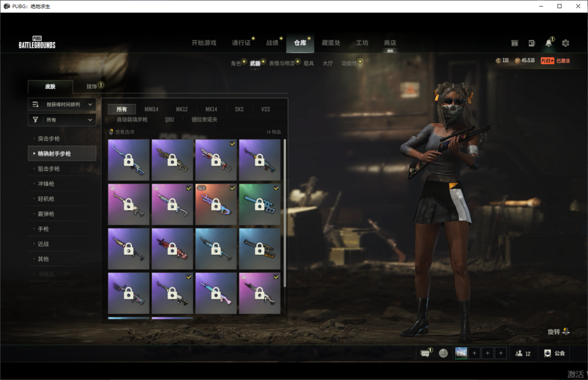The height and width of the screenshot is (380, 588).
Task: Click the notification bell icon
Action: (548, 43)
